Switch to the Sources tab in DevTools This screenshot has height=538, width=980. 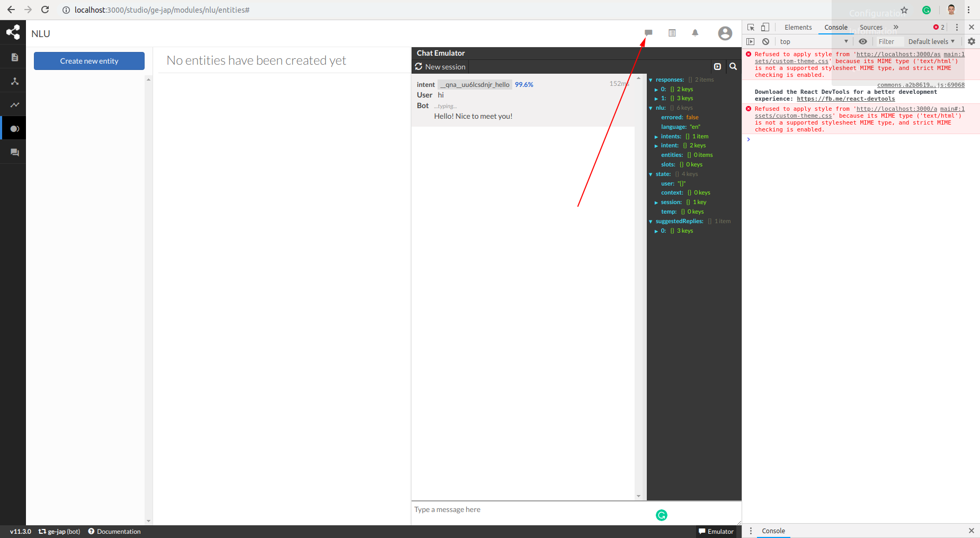tap(870, 27)
